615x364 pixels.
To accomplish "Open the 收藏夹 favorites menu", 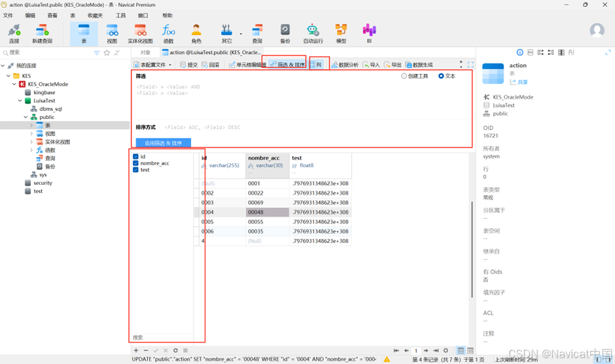I will tap(95, 15).
